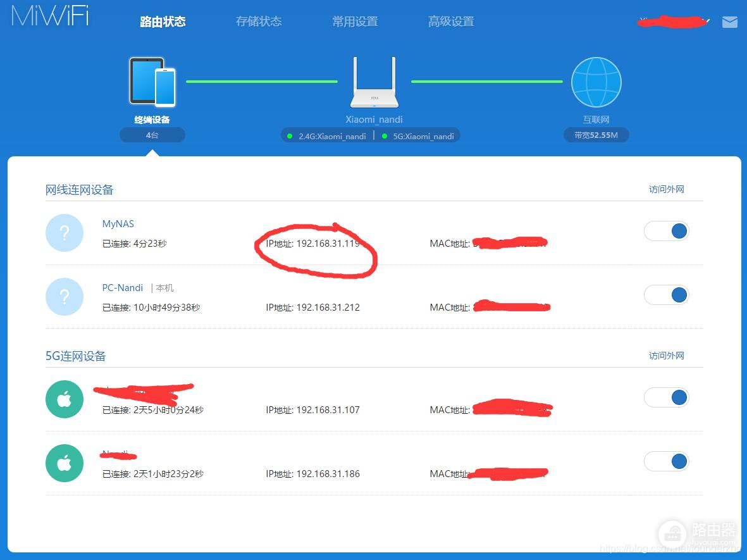Image resolution: width=747 pixels, height=560 pixels.
Task: Click the 终端设备 devices icon
Action: click(x=152, y=81)
